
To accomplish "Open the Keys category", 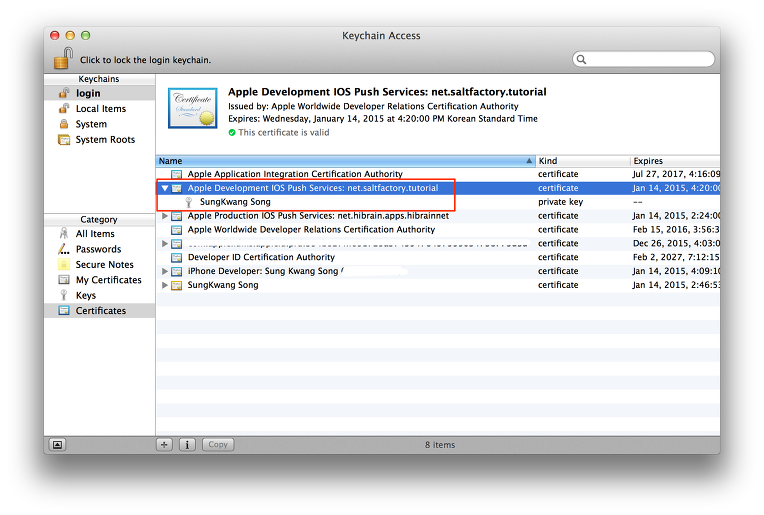I will (100, 295).
